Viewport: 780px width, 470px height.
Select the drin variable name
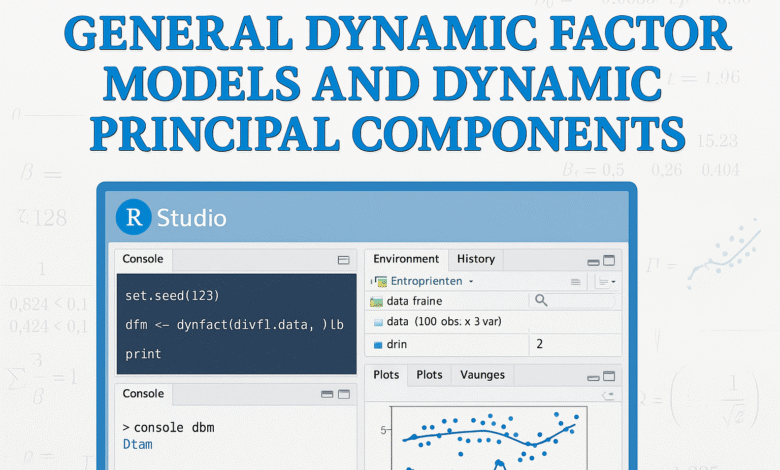click(x=396, y=344)
